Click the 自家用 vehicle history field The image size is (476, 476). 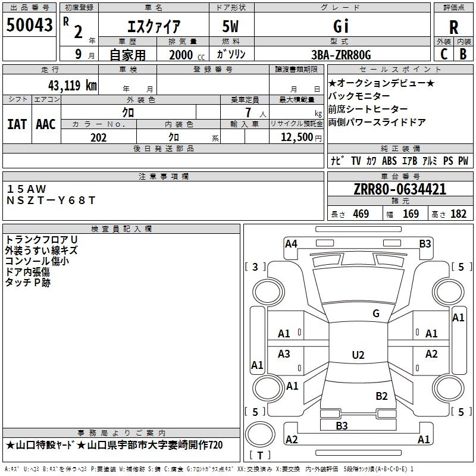[x=127, y=55]
